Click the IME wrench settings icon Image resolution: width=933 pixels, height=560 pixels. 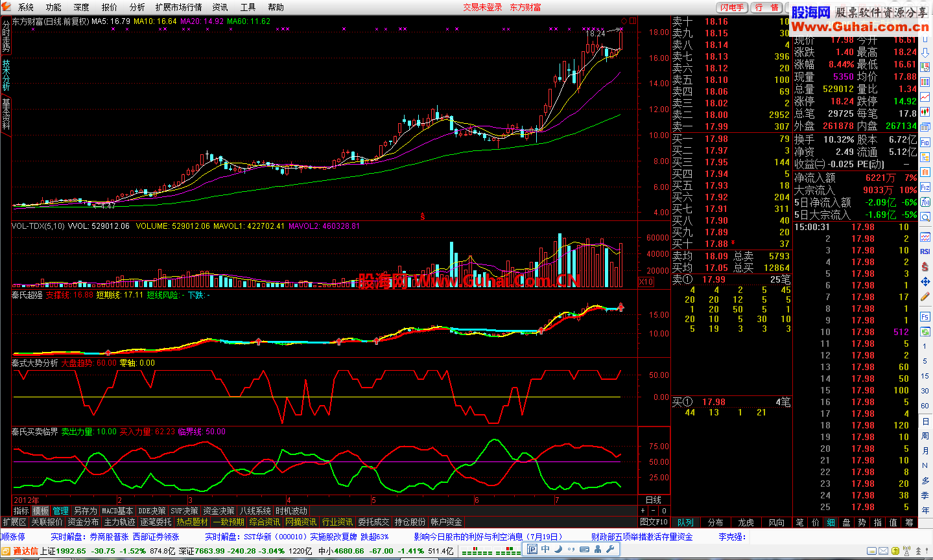[610, 550]
